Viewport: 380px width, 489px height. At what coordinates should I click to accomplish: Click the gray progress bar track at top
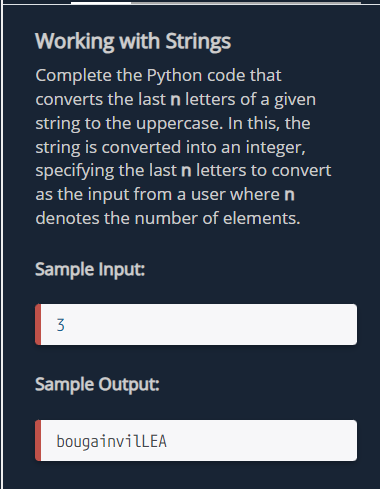[x=246, y=3]
